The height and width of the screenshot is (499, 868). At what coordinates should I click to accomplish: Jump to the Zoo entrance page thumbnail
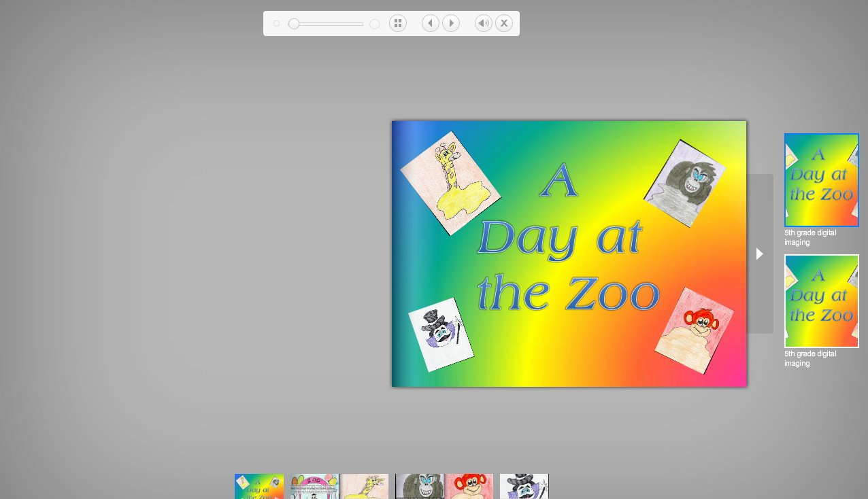[314, 486]
